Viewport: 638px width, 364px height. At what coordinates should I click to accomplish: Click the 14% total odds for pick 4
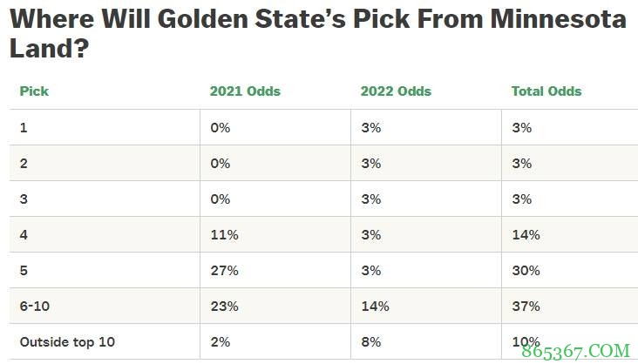[x=526, y=235]
